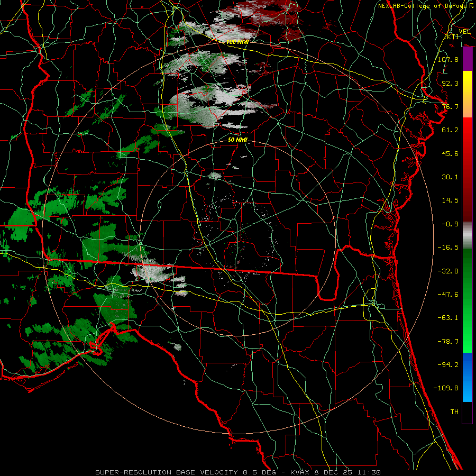476x476 pixels.
Task: Click the 30.1 velocity scale value
Action: coord(450,177)
